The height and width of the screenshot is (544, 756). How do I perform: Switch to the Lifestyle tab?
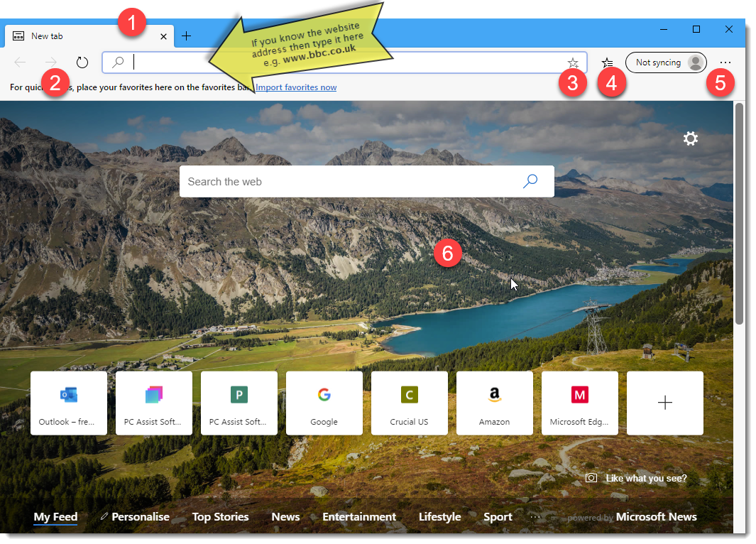pyautogui.click(x=439, y=517)
